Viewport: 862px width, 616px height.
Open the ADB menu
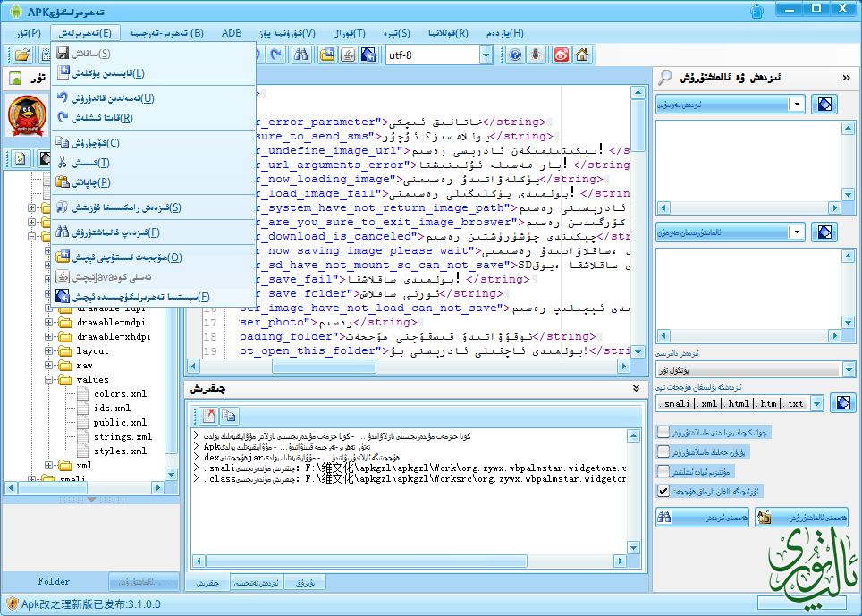(232, 33)
